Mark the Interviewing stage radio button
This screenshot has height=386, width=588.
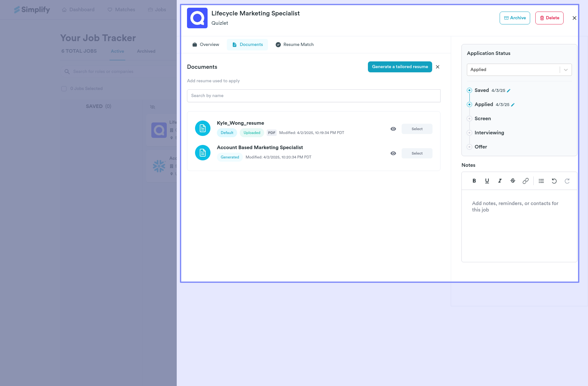(x=469, y=133)
